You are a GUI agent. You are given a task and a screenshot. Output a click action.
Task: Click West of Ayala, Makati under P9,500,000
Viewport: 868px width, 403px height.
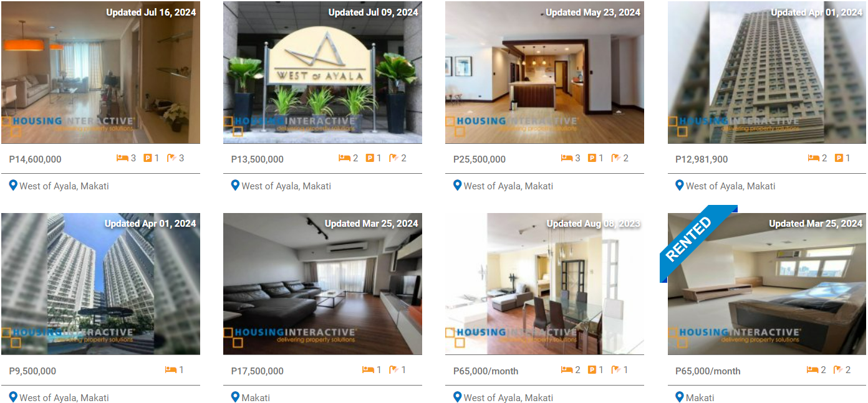[x=64, y=397]
